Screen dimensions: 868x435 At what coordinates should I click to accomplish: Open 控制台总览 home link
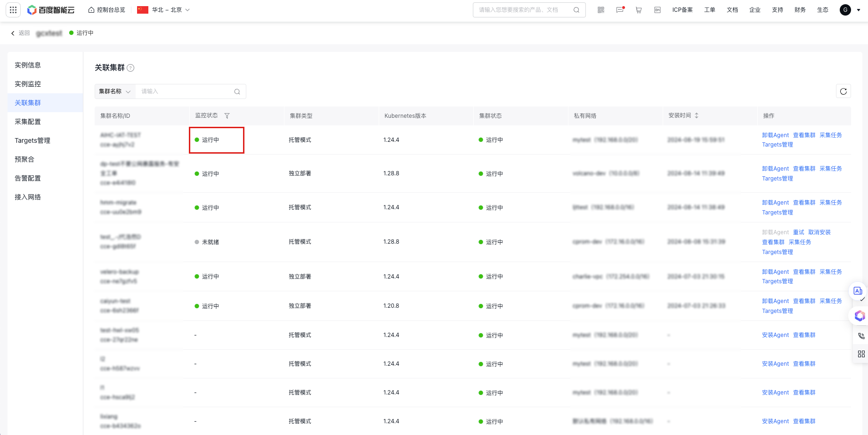[x=107, y=10]
